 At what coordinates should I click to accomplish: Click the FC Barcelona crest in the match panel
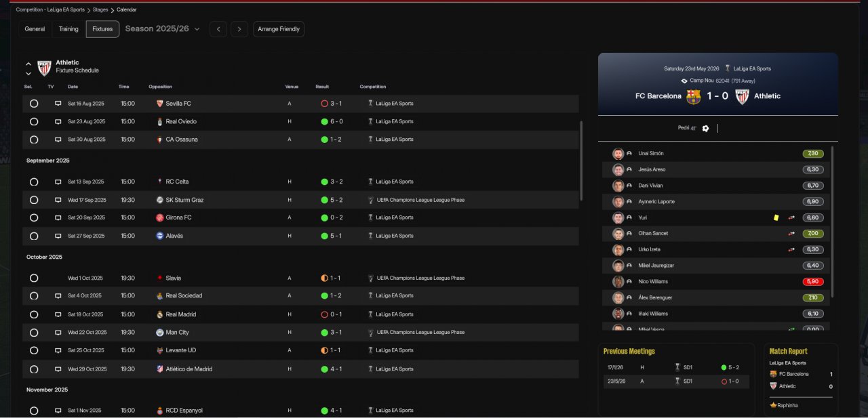[x=693, y=96]
